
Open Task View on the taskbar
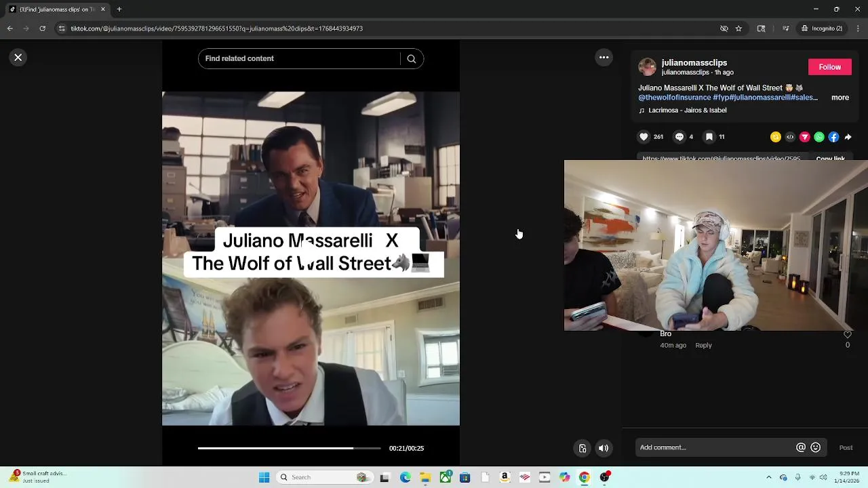pyautogui.click(x=384, y=478)
